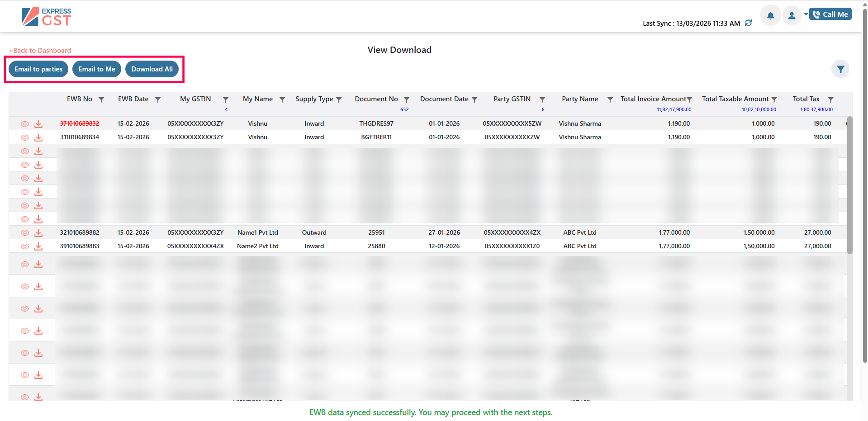Go back to Dashboard link
Screen dimensions: 868x421
coord(40,51)
